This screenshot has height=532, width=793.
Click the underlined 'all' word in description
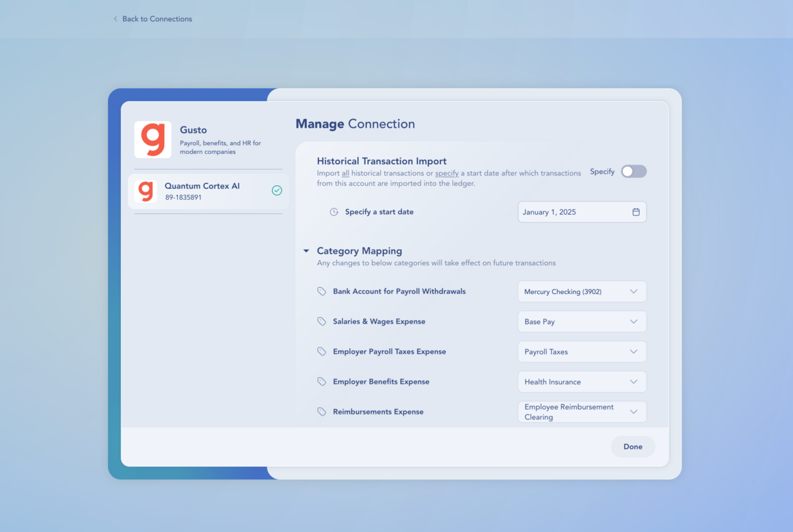pos(345,173)
